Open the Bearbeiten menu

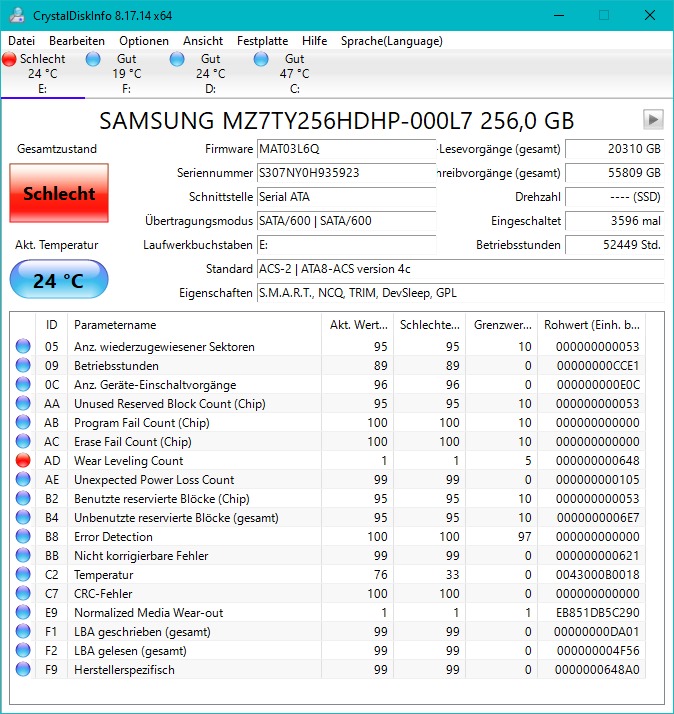(77, 41)
